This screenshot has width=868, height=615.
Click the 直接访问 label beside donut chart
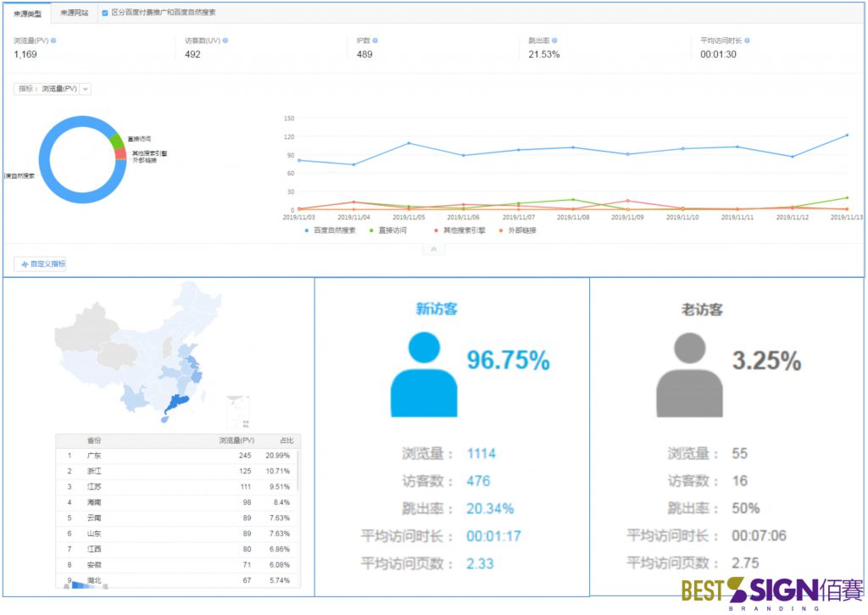[139, 139]
